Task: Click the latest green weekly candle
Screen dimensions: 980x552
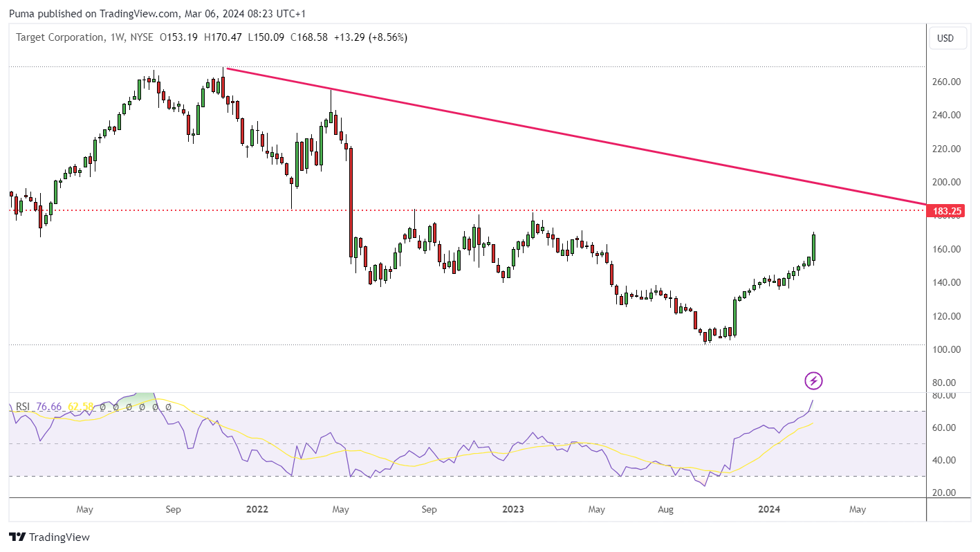Action: pyautogui.click(x=814, y=248)
